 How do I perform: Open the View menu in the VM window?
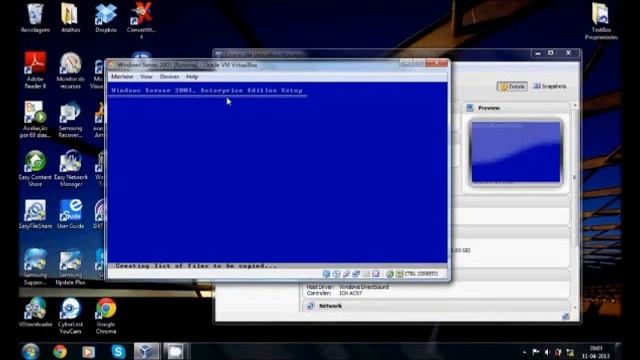click(x=146, y=77)
